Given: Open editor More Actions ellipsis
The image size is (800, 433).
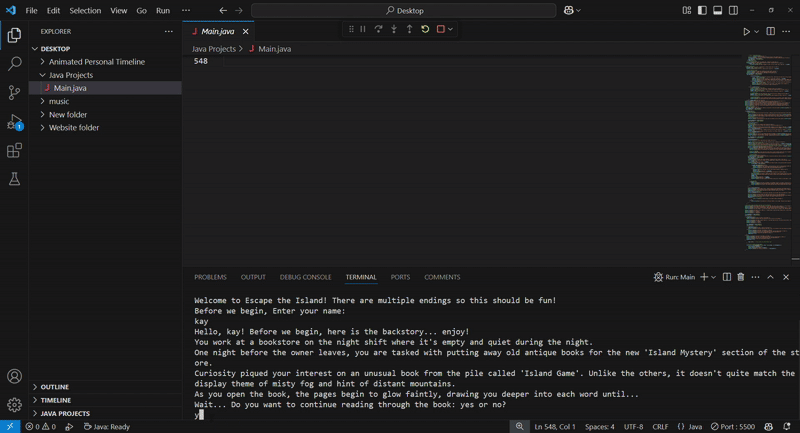Looking at the screenshot, I should pyautogui.click(x=786, y=32).
